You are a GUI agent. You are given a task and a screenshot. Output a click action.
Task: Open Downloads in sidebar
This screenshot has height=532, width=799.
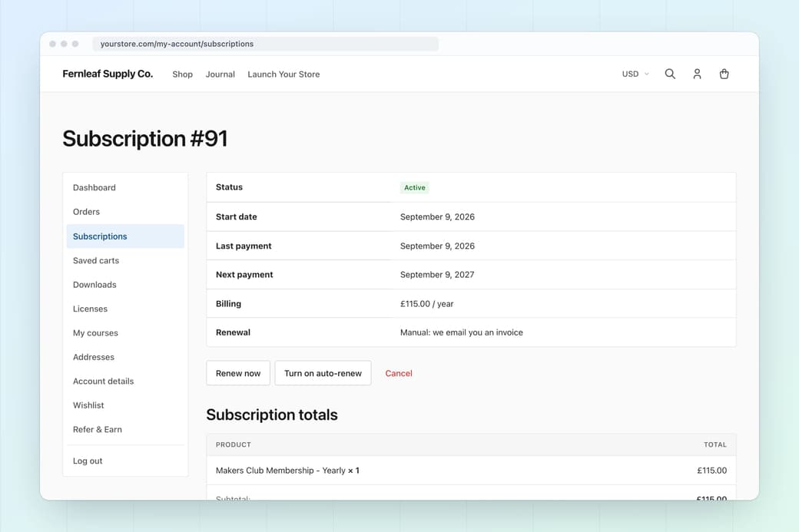[125, 285]
